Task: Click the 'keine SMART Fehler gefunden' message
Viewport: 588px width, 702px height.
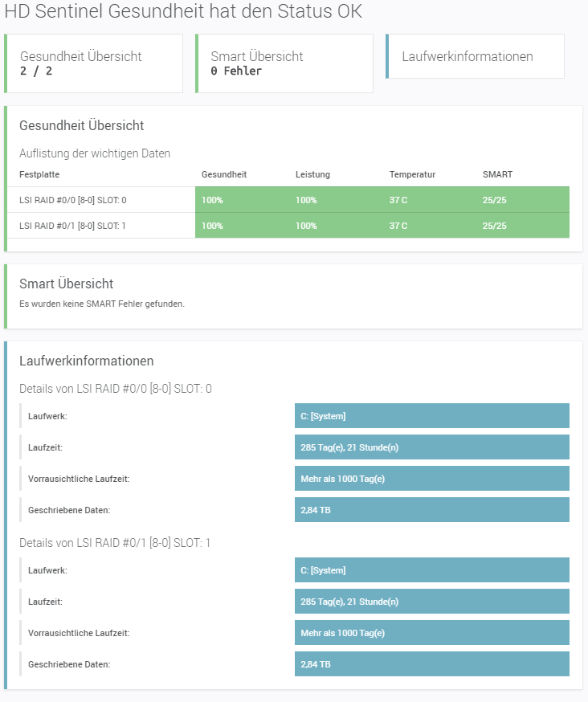Action: [x=102, y=304]
